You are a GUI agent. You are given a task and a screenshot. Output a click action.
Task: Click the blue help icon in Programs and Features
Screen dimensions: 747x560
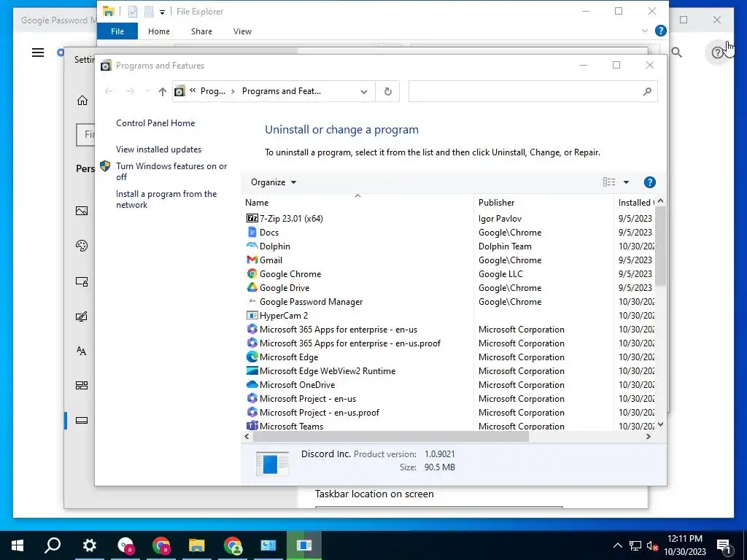(x=649, y=182)
